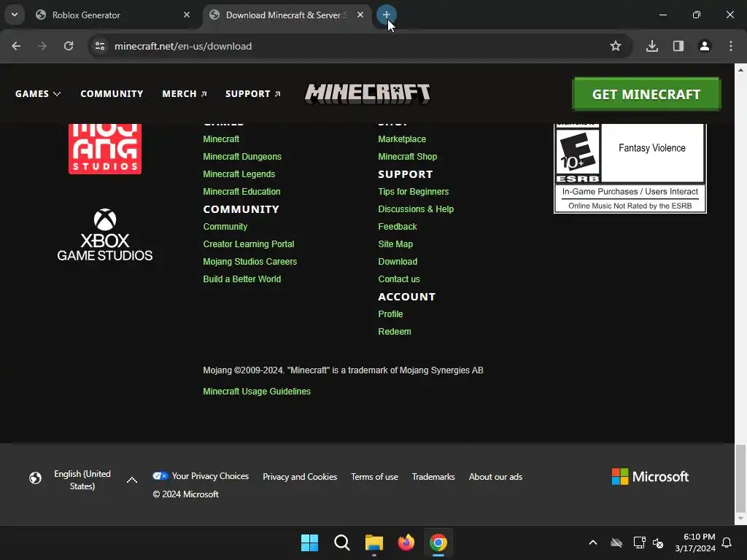Click the Mojang Studios logo
The image size is (747, 560).
click(x=105, y=149)
